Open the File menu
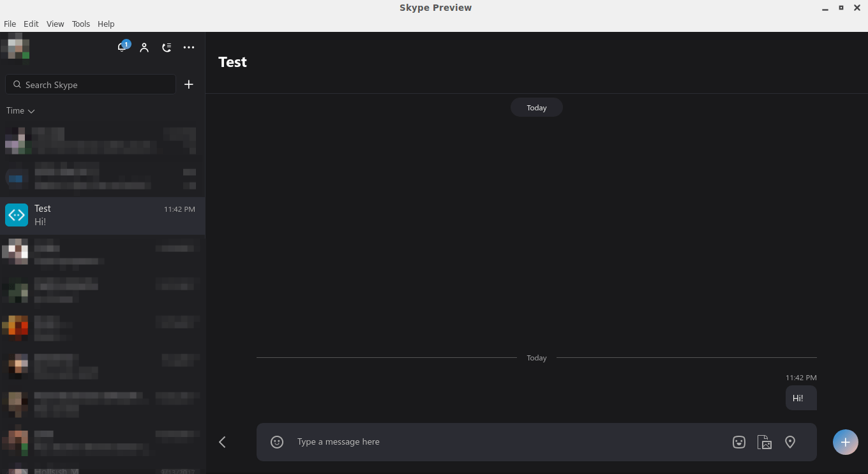 point(10,24)
